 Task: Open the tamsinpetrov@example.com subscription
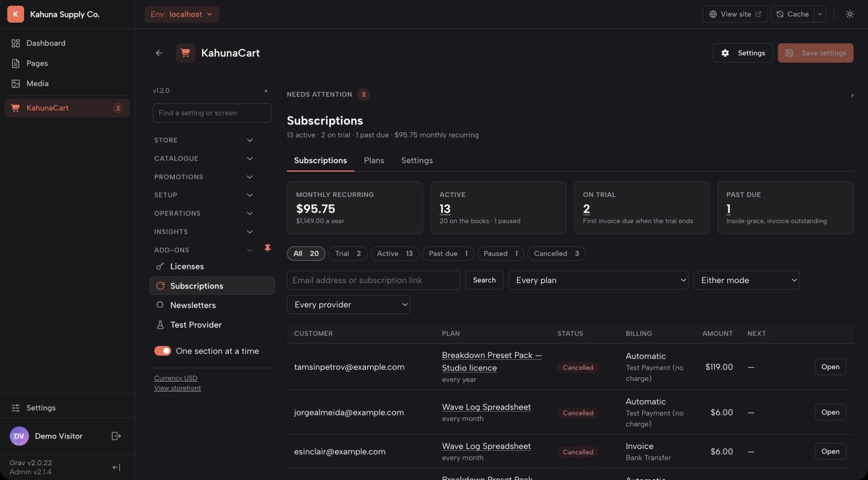[x=830, y=367]
